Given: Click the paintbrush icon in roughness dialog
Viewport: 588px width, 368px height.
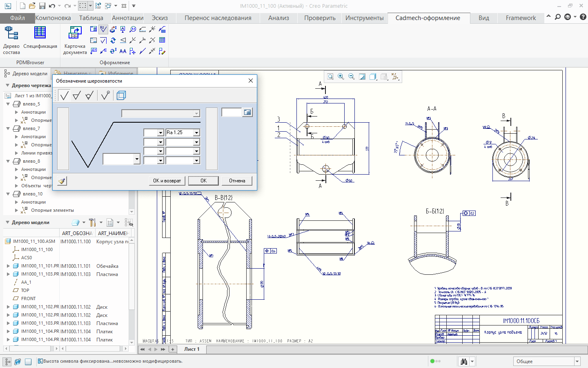Looking at the screenshot, I should click(x=62, y=181).
